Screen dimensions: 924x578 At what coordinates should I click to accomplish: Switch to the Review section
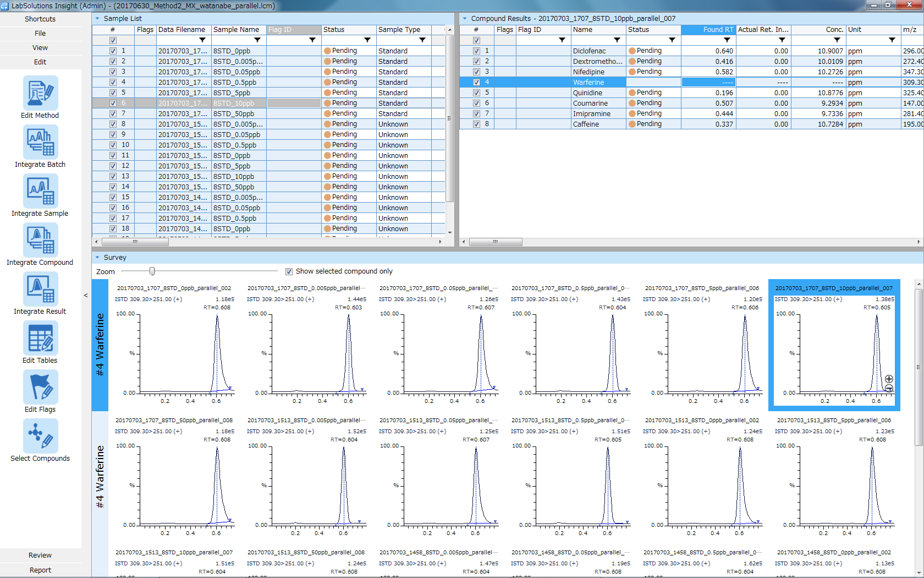point(40,555)
